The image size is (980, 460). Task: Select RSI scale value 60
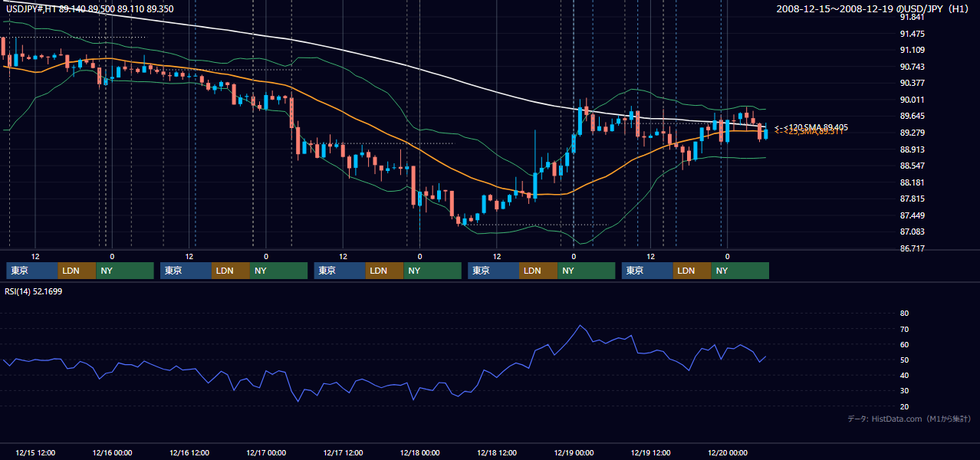click(x=904, y=344)
